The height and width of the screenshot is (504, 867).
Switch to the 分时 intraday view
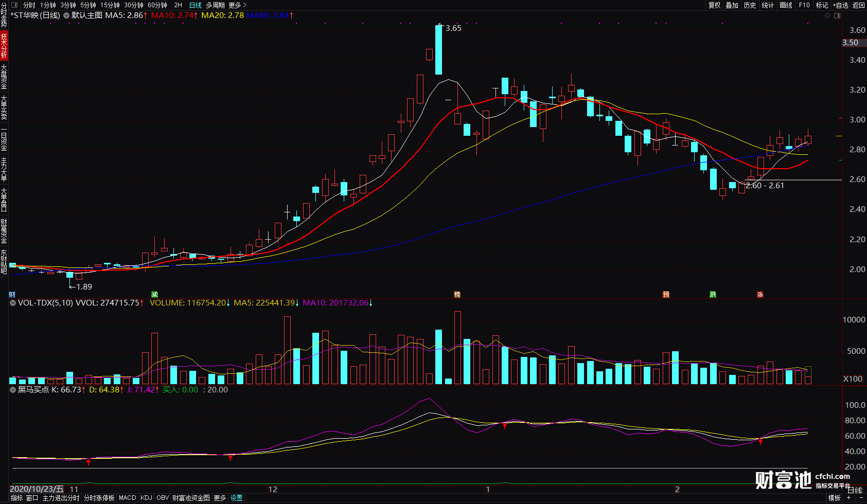pyautogui.click(x=29, y=5)
